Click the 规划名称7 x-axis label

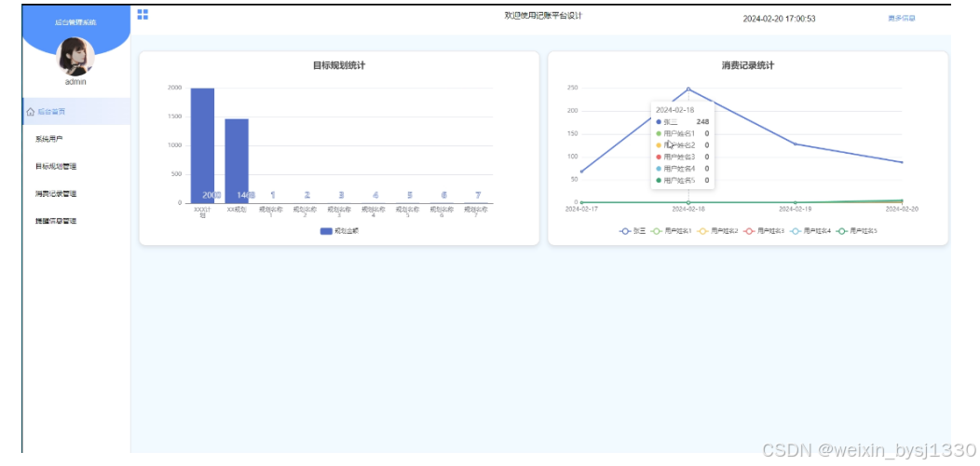point(476,212)
